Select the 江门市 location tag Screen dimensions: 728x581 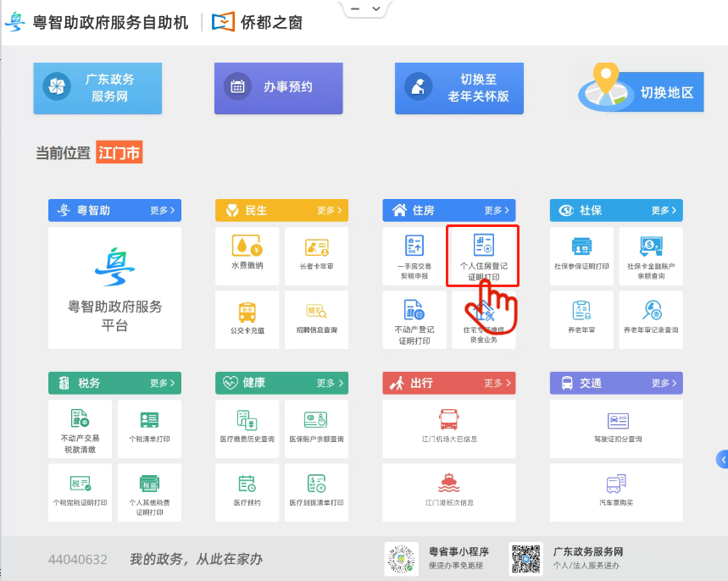click(119, 152)
